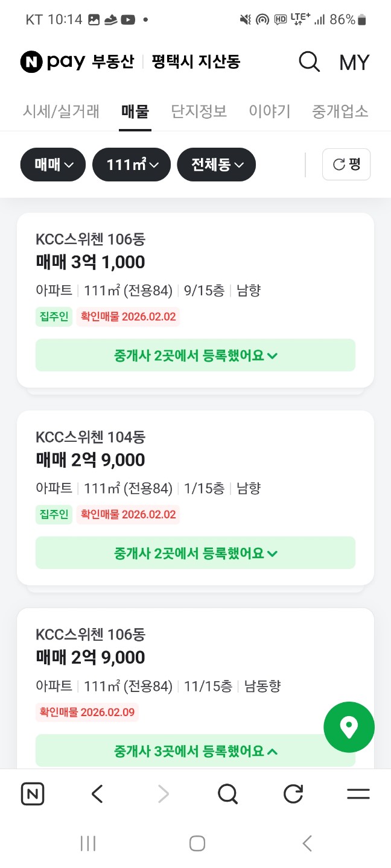The height and width of the screenshot is (868, 391).
Task: Open the 중개업소 tab
Action: tap(340, 112)
